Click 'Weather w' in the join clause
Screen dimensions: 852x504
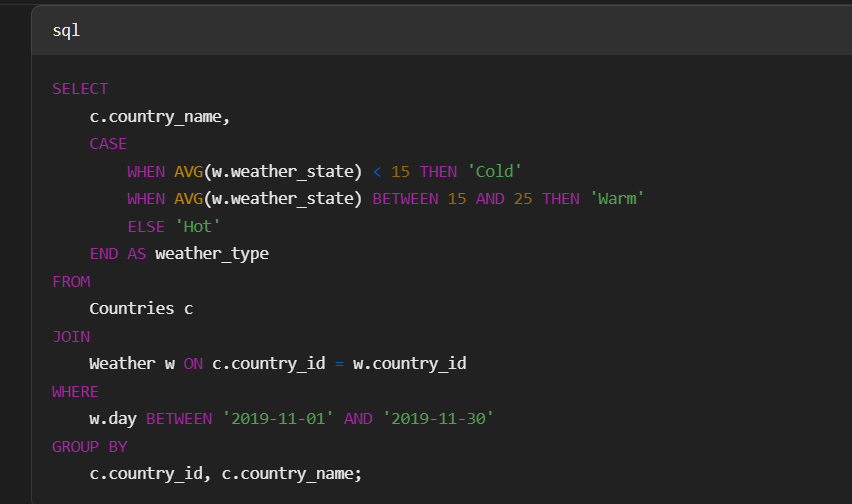coord(132,364)
